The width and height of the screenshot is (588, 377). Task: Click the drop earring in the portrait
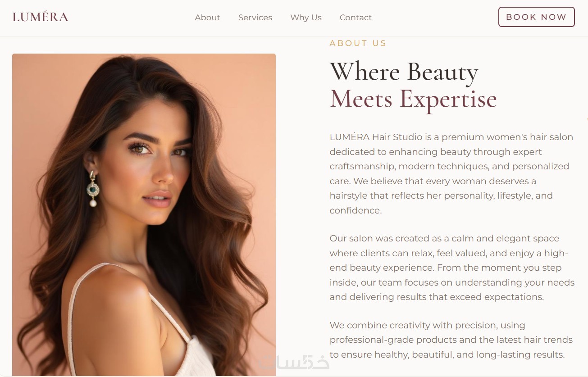93,189
